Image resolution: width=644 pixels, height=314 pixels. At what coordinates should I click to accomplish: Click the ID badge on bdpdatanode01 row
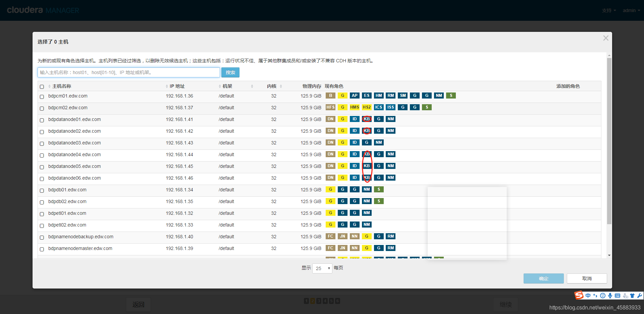click(x=355, y=119)
